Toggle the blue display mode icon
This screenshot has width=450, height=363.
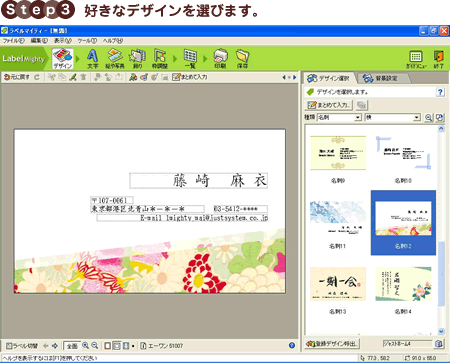tap(126, 346)
